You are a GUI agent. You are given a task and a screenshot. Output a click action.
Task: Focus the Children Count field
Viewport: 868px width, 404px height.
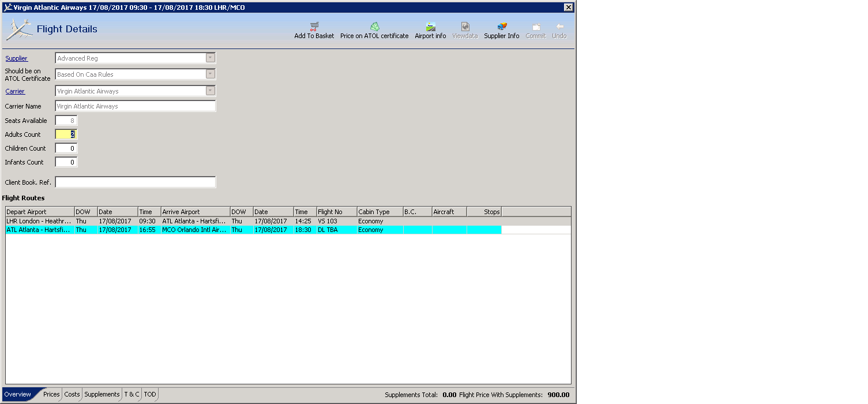point(66,148)
